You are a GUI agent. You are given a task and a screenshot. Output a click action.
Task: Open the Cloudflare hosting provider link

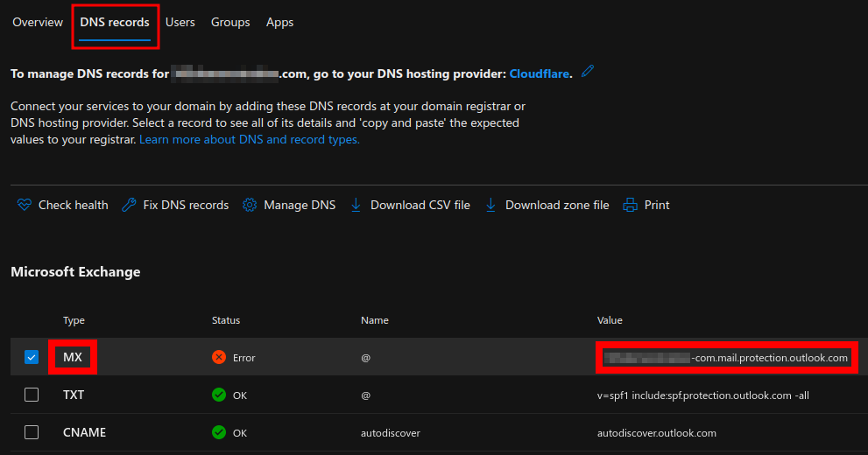click(540, 73)
